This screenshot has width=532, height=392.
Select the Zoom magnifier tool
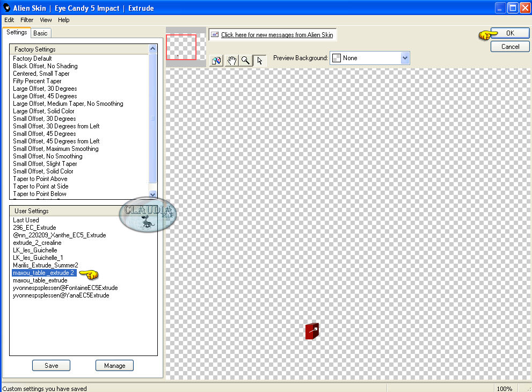245,61
